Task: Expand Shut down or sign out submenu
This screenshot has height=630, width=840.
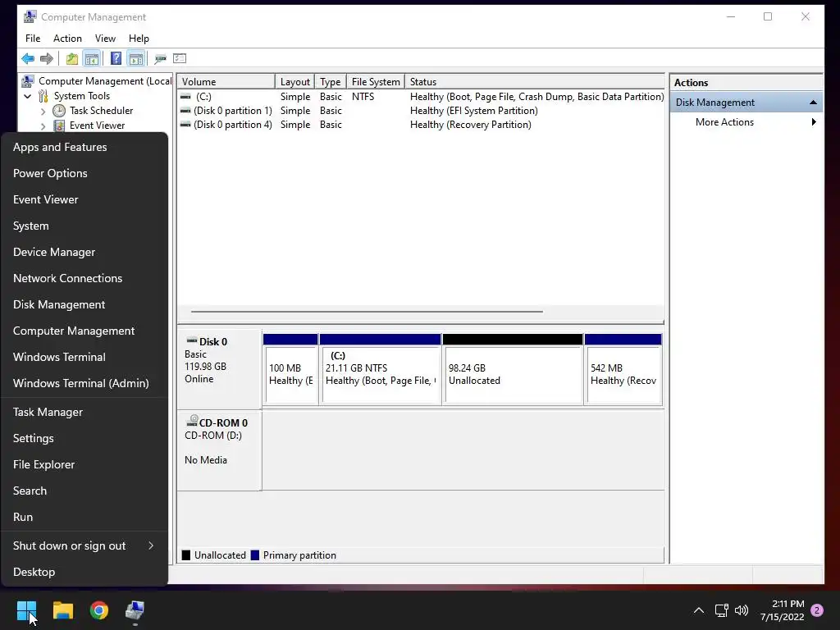Action: (x=151, y=546)
